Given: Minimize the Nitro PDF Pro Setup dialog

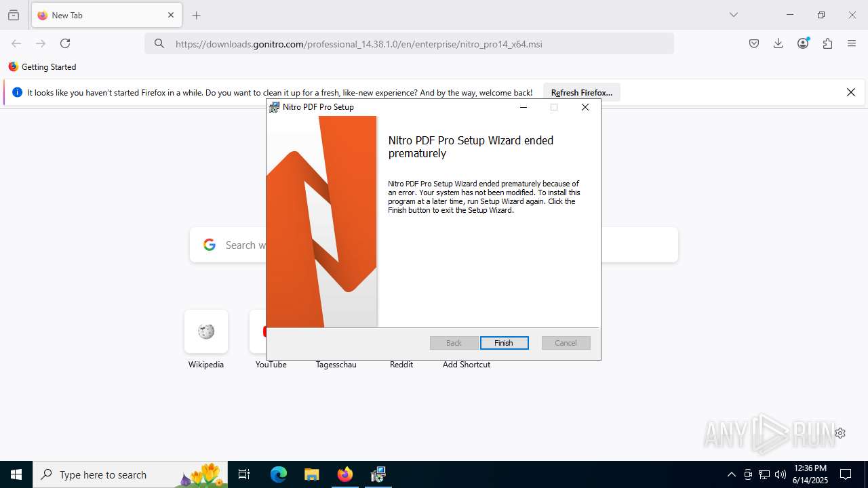Looking at the screenshot, I should point(524,107).
